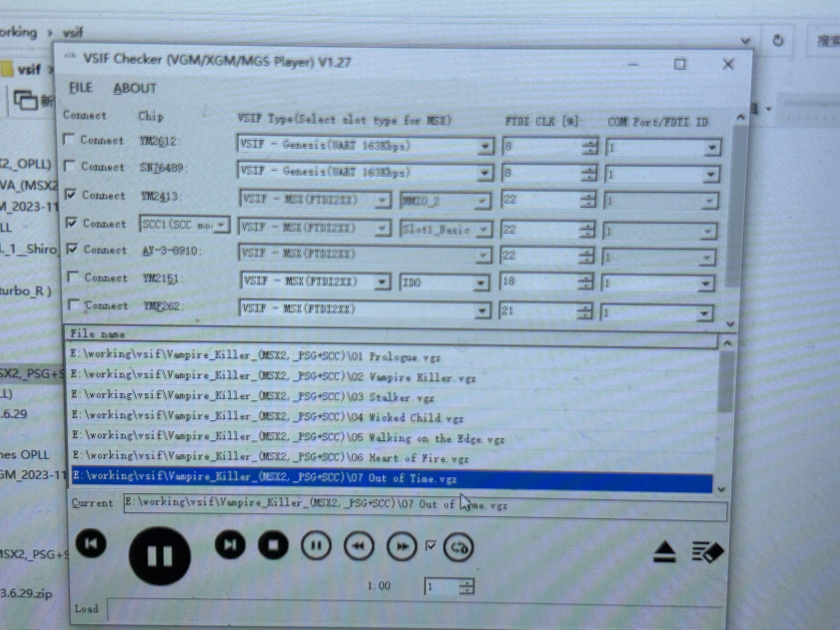Screen dimensions: 840x630
Task: Open the FILE menu
Action: (x=81, y=88)
